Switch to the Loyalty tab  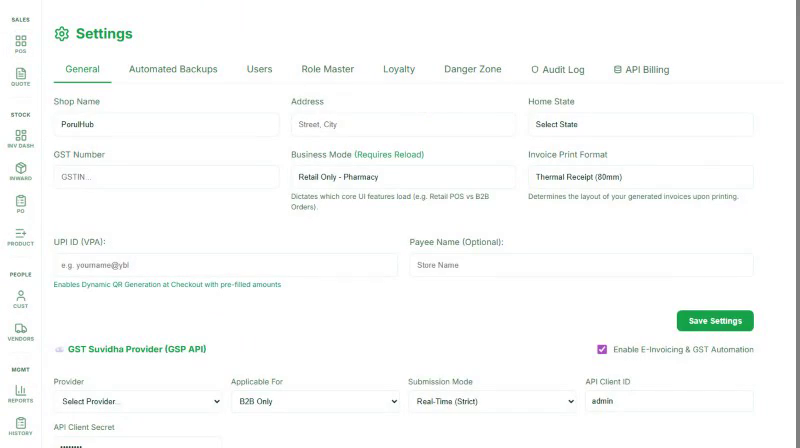(399, 69)
